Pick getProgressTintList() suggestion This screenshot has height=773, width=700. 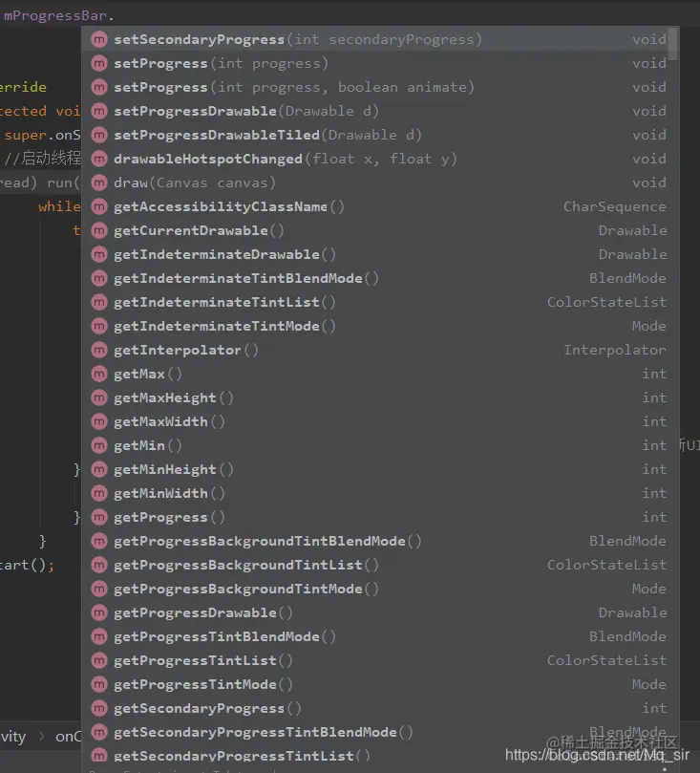(378, 660)
